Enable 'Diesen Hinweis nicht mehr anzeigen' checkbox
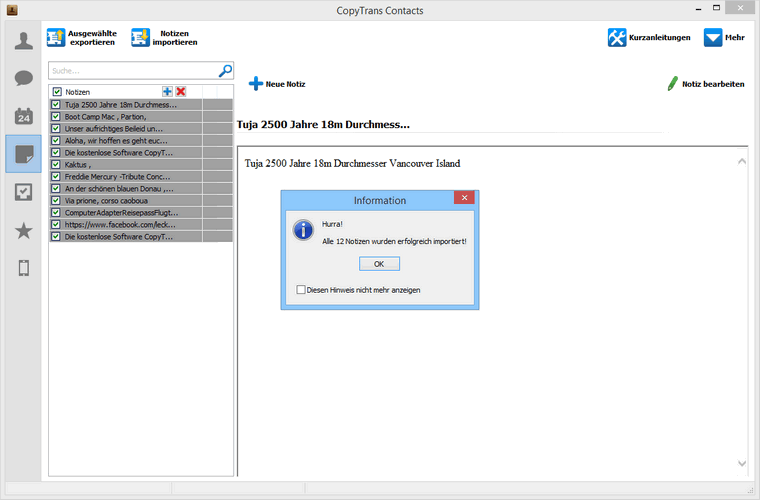The width and height of the screenshot is (760, 500). [301, 290]
